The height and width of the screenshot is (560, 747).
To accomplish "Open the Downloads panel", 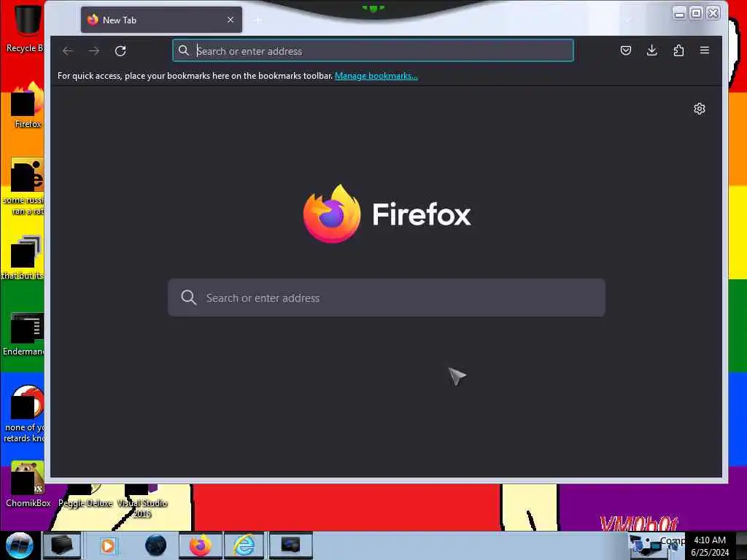I will click(652, 50).
